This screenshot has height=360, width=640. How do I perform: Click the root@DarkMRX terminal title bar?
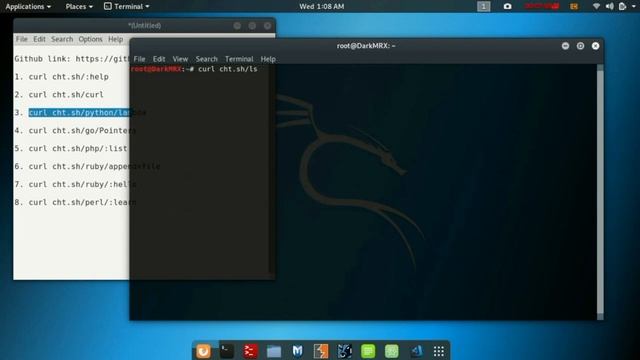pos(366,46)
